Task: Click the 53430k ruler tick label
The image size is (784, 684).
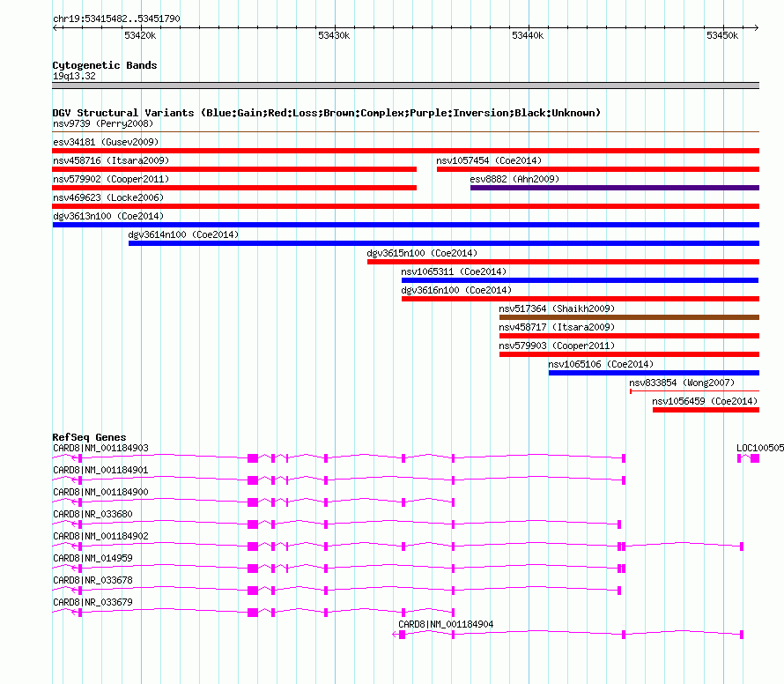Action: tap(334, 35)
